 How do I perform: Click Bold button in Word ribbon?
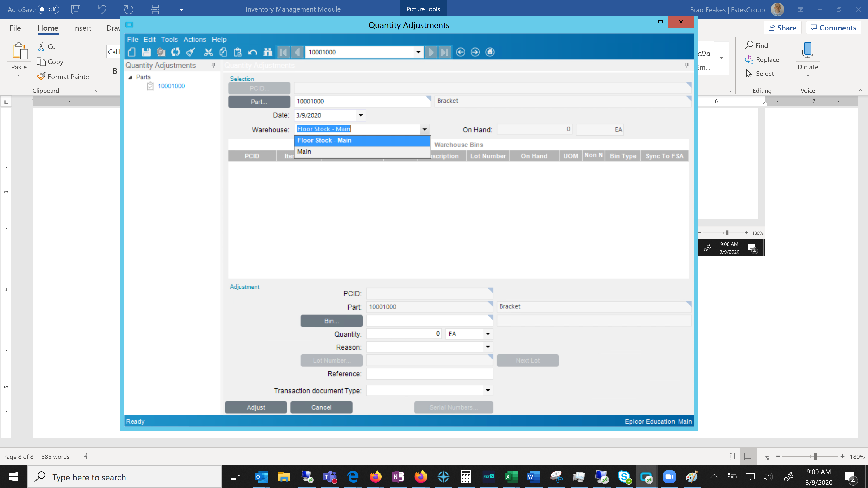pyautogui.click(x=115, y=71)
